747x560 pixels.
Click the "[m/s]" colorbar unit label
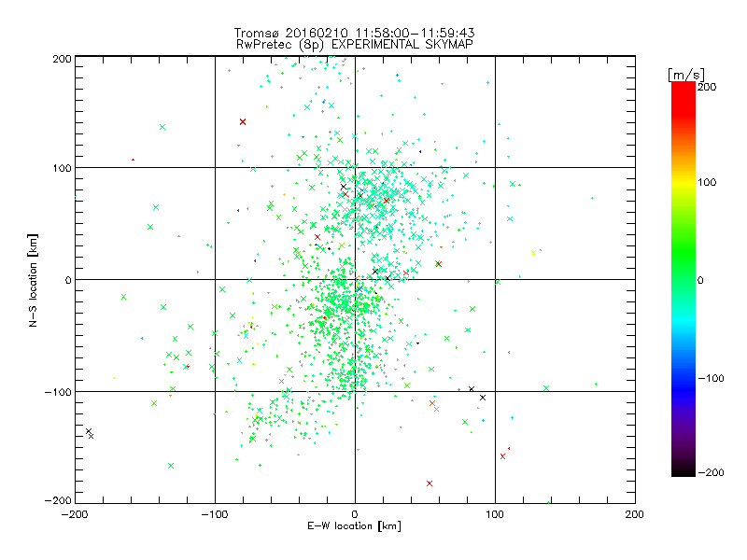click(686, 75)
